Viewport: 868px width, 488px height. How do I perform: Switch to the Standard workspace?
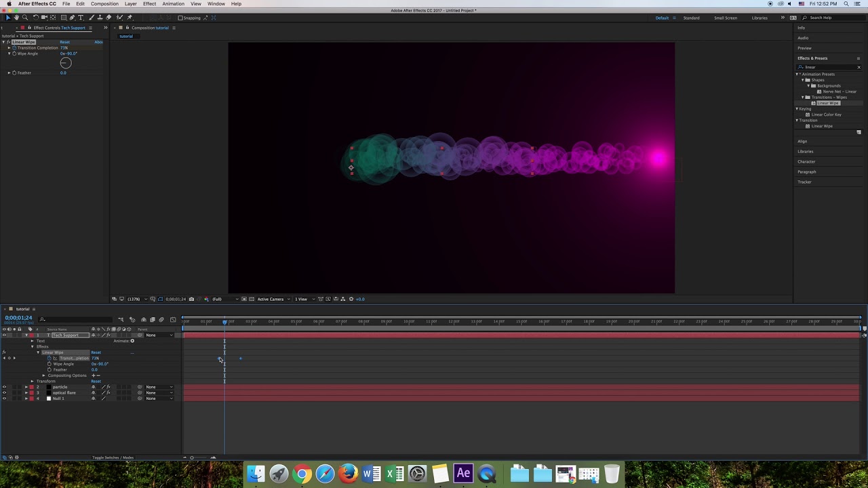click(x=691, y=18)
